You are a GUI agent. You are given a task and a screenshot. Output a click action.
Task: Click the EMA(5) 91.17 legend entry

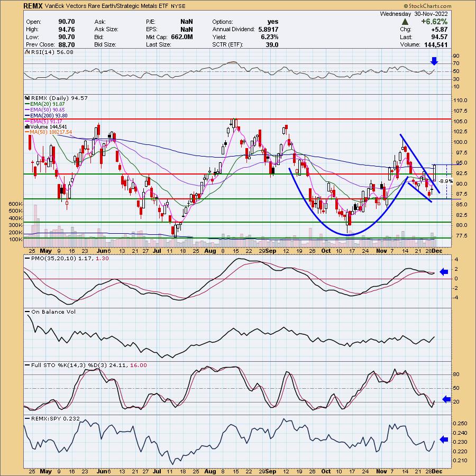[x=46, y=122]
